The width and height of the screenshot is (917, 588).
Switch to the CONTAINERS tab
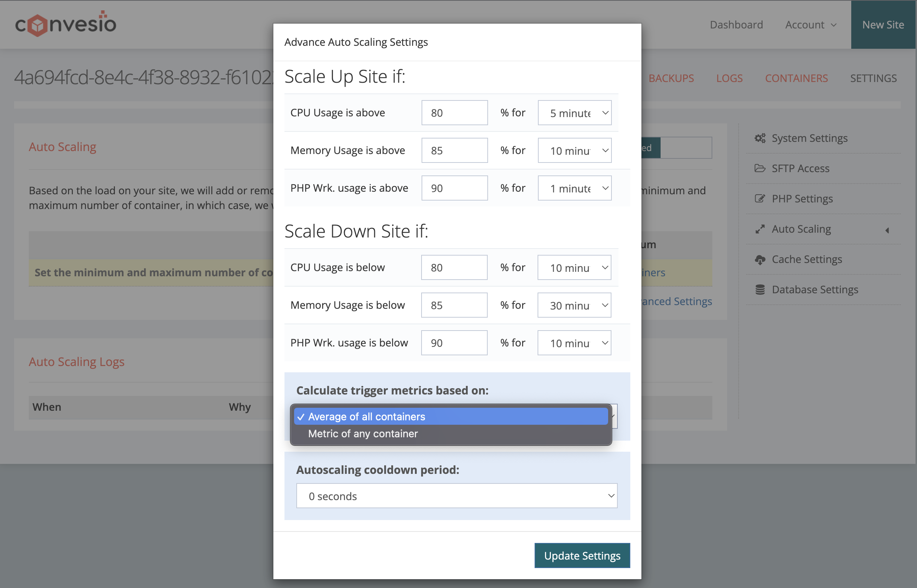[x=796, y=78]
